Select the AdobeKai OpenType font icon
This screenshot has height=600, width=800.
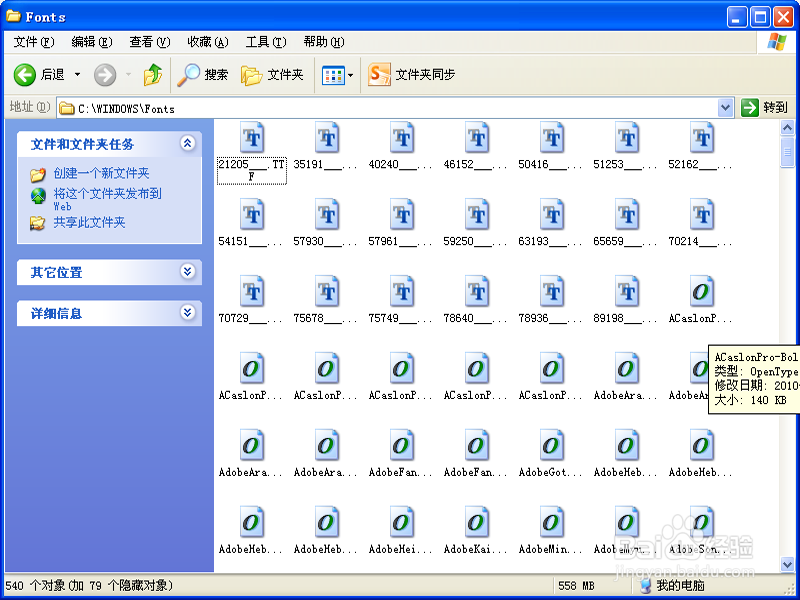click(x=477, y=523)
